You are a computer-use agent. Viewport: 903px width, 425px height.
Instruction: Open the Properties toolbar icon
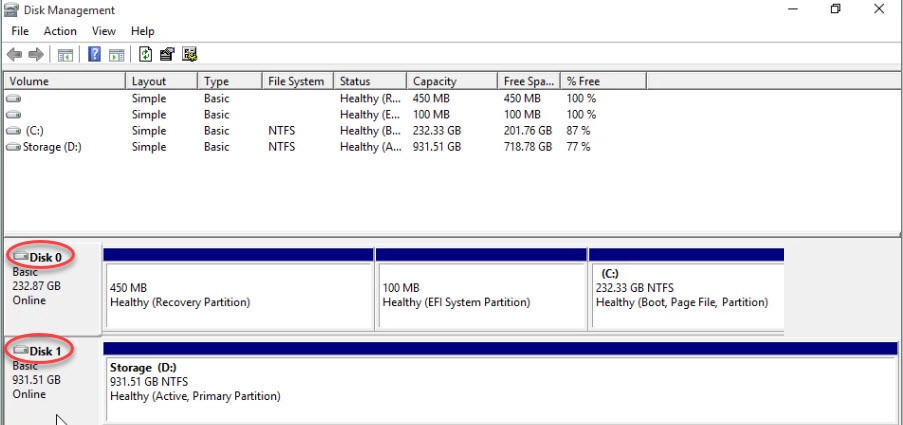point(167,54)
